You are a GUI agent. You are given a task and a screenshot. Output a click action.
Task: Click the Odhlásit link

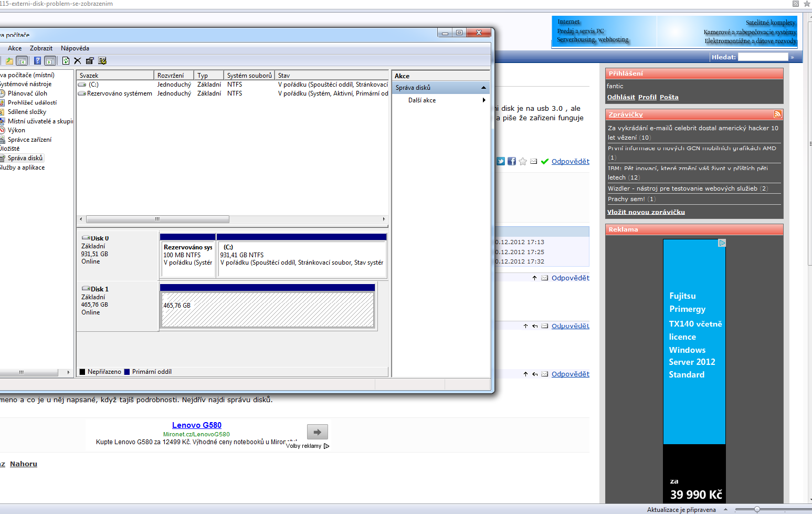pos(621,97)
